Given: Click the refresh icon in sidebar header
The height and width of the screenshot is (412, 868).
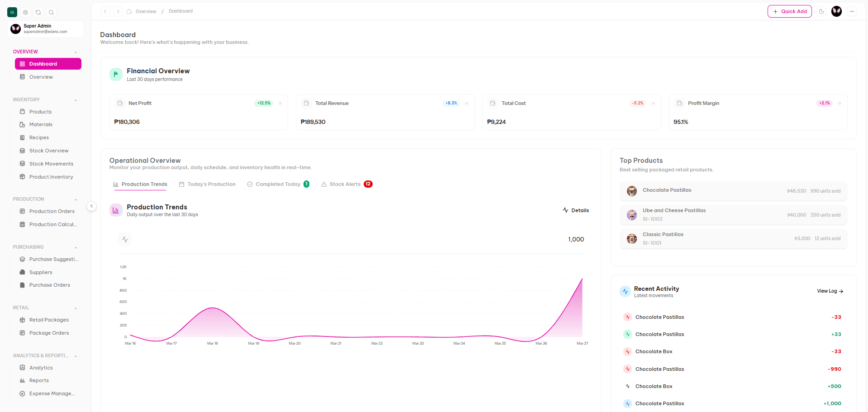Looking at the screenshot, I should click(38, 12).
